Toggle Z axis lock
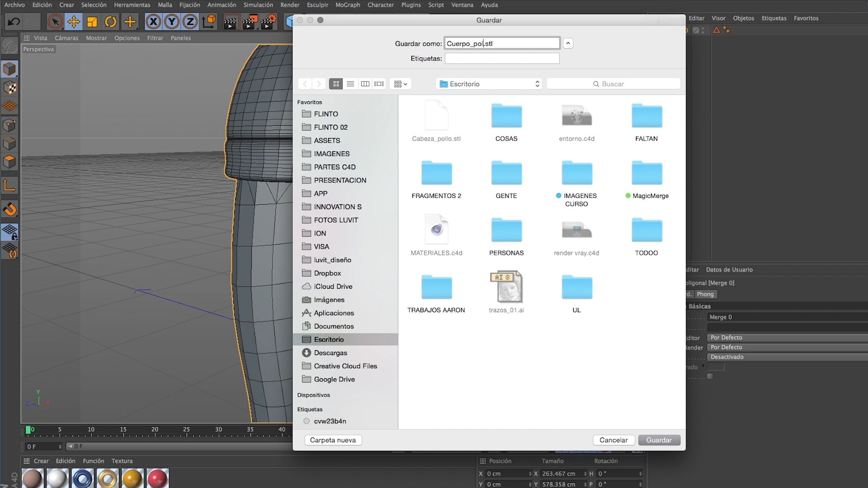Image resolution: width=868 pixels, height=488 pixels. coord(190,21)
